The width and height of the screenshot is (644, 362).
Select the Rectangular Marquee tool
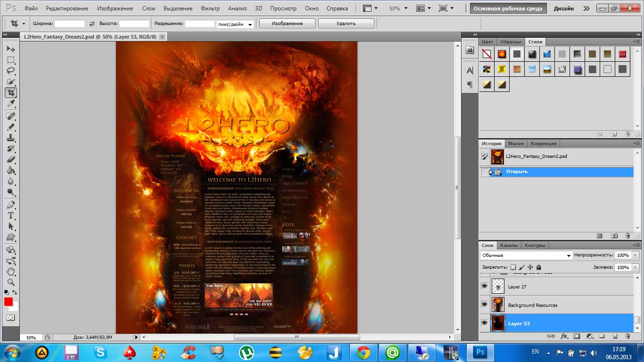pos(11,60)
